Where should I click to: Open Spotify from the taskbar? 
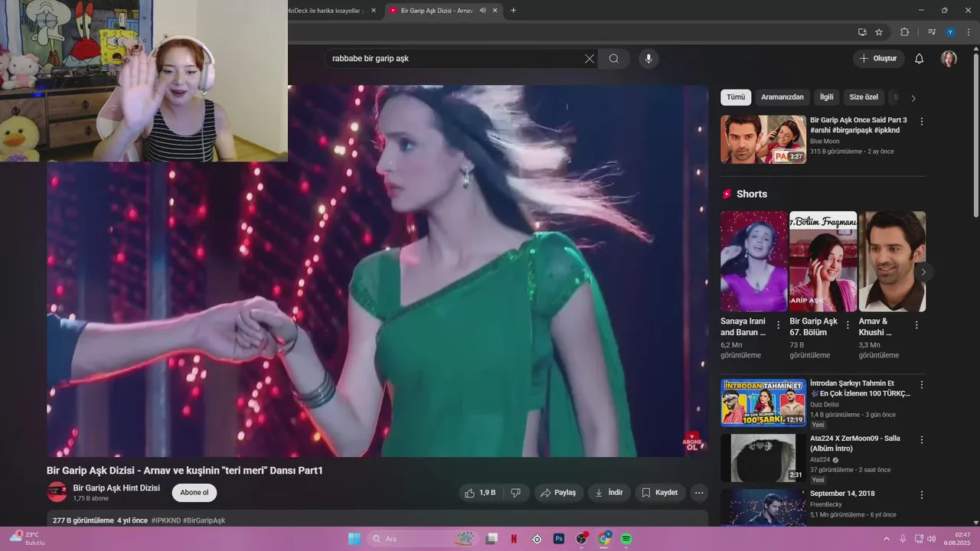tap(626, 539)
